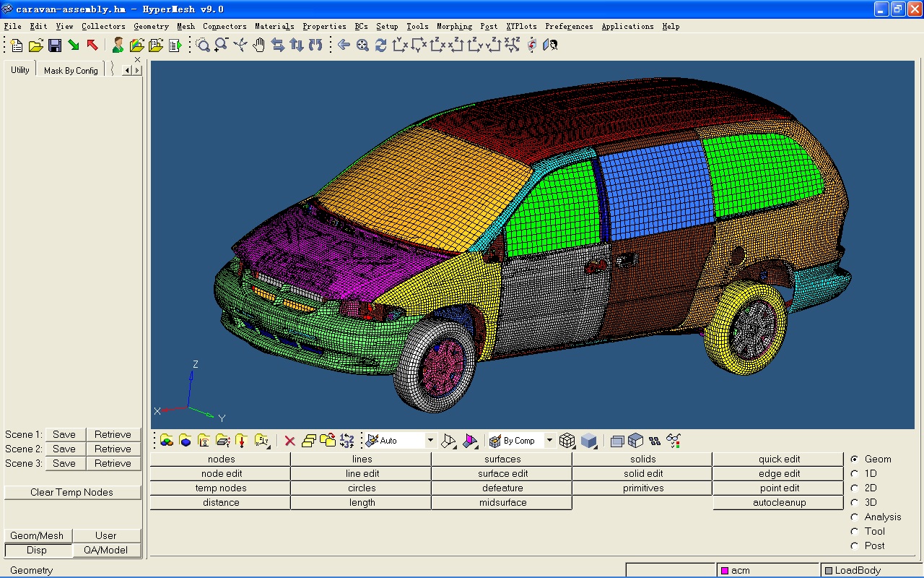924x578 pixels.
Task: Open the Auto selection mode dropdown
Action: click(430, 441)
